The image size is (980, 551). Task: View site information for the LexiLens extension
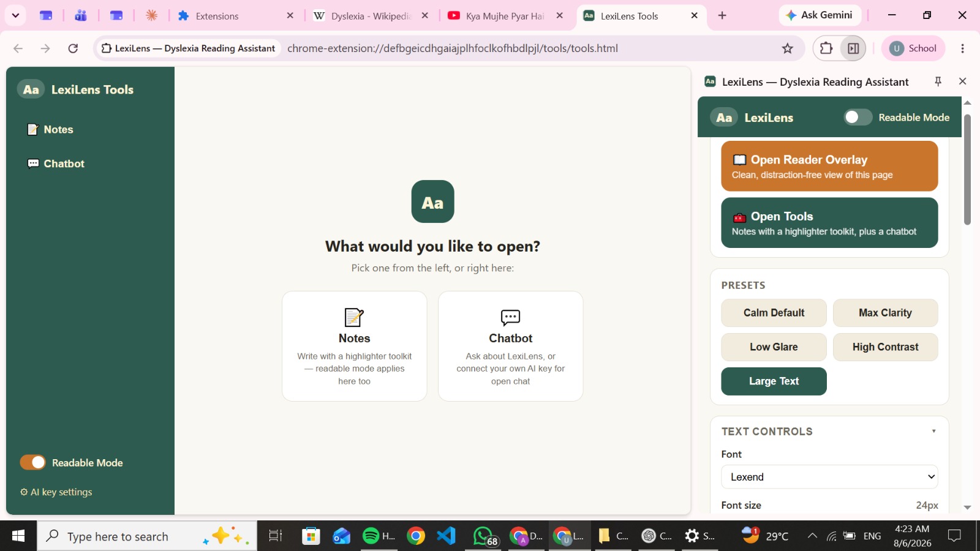coord(189,48)
